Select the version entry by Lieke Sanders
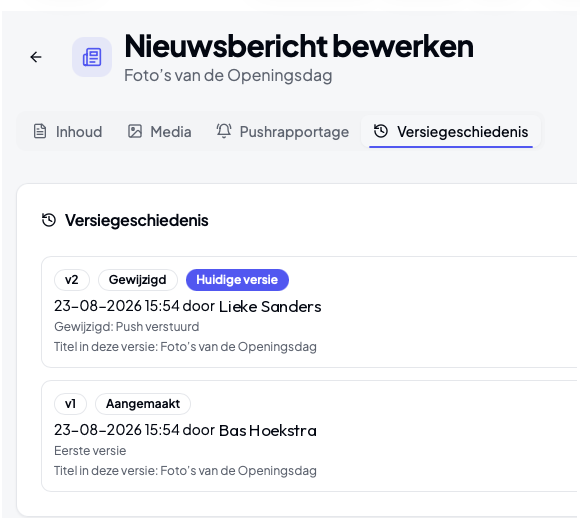The image size is (580, 518). (x=309, y=312)
